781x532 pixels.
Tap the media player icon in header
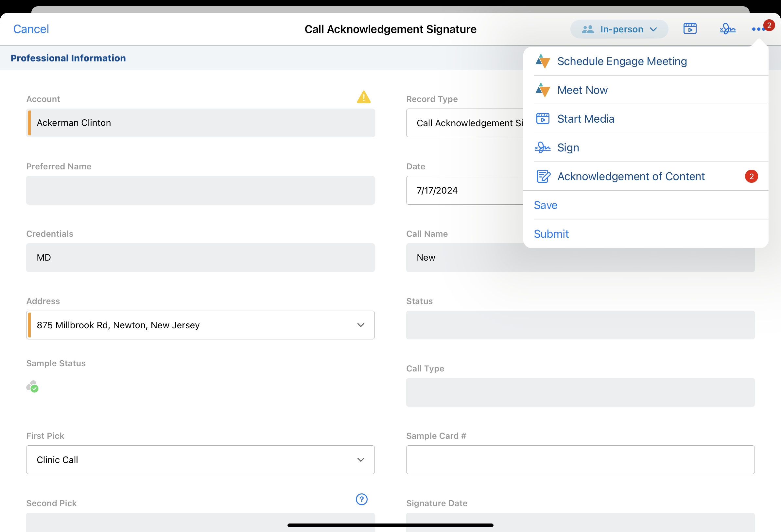[x=690, y=29]
